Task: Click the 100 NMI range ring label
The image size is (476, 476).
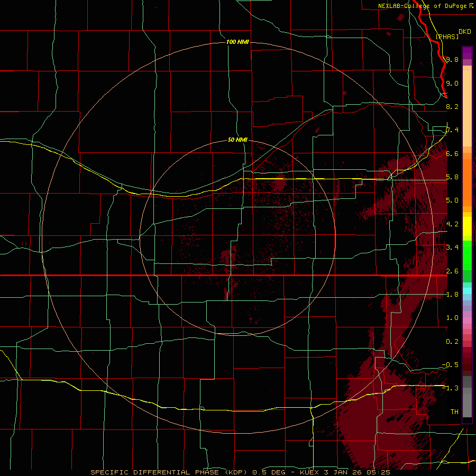Action: 237,42
